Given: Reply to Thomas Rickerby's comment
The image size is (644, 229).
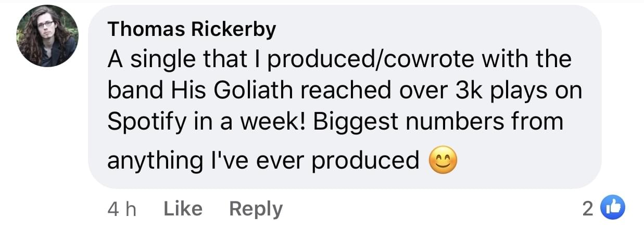Looking at the screenshot, I should (256, 209).
